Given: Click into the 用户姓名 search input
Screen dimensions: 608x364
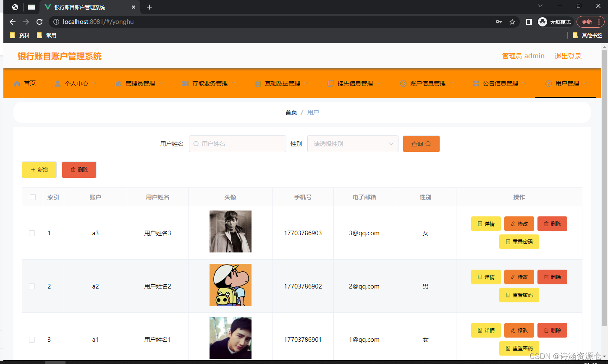Looking at the screenshot, I should 238,144.
